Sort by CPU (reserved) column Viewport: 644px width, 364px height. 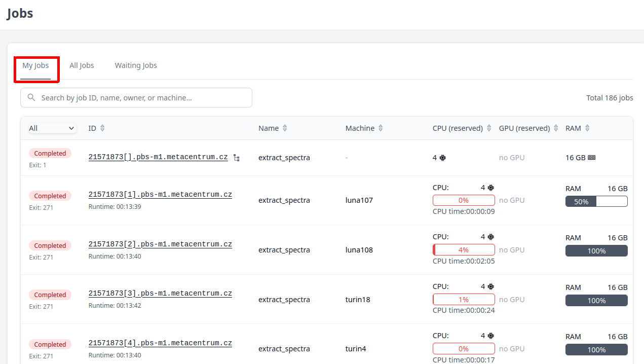pos(462,128)
